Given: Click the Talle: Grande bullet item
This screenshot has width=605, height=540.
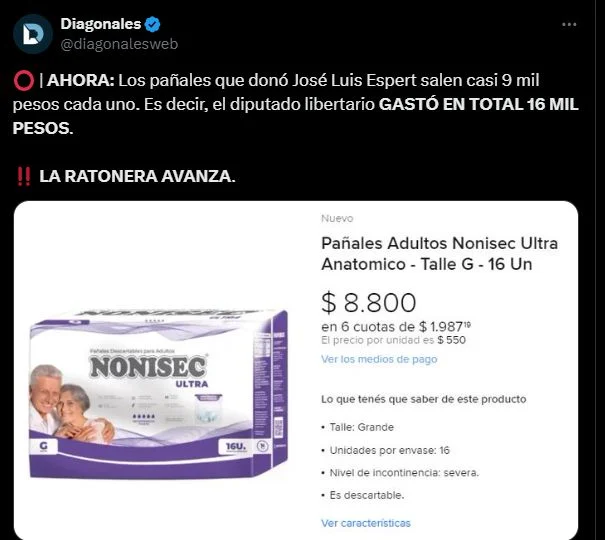Looking at the screenshot, I should (x=358, y=427).
